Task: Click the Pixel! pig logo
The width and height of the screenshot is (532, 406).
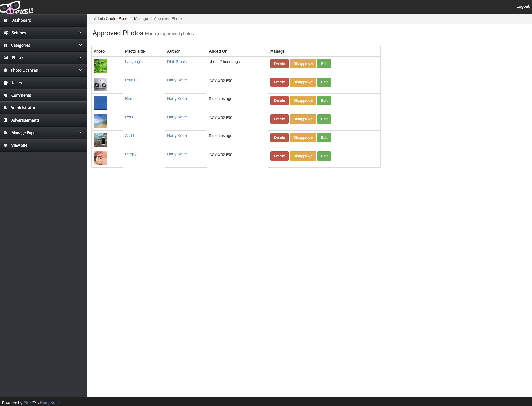Action: click(x=17, y=7)
